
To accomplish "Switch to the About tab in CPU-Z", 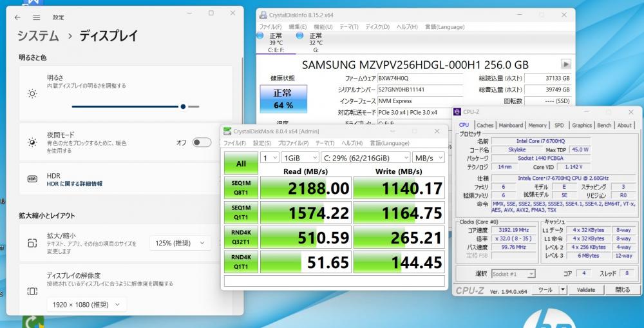I will click(624, 126).
